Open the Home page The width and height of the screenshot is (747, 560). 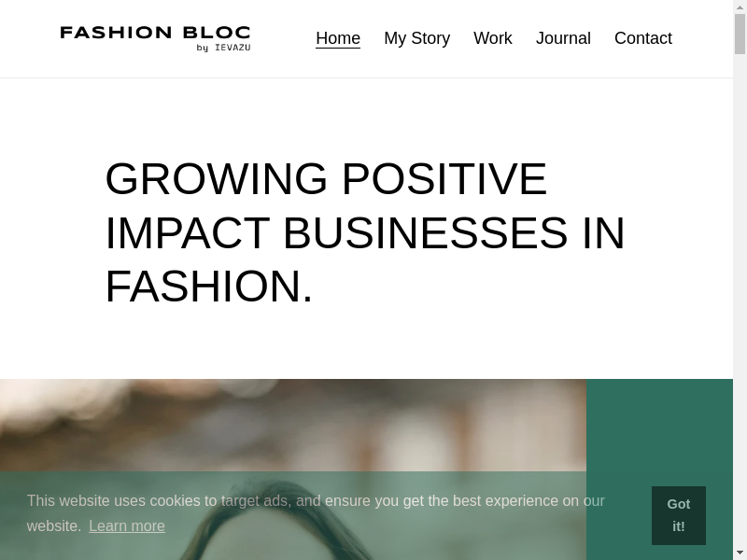pos(338,38)
